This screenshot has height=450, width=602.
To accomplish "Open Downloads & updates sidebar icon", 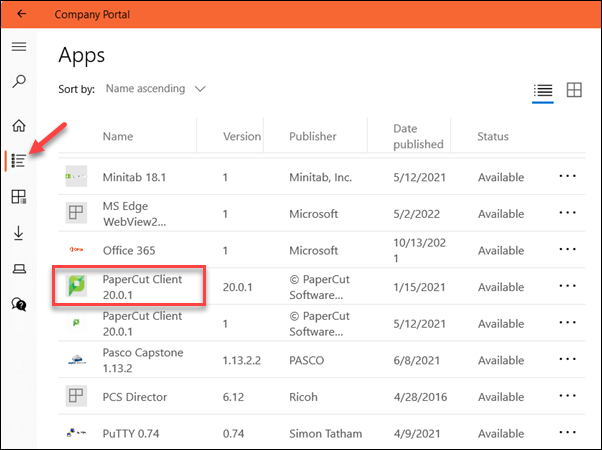I will (18, 233).
